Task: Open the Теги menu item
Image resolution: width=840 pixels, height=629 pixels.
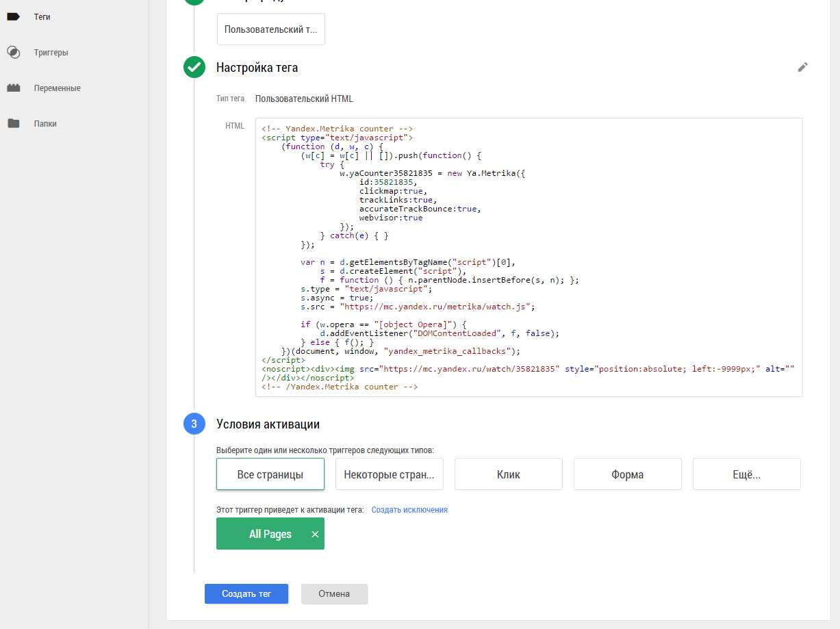Action: pyautogui.click(x=42, y=16)
